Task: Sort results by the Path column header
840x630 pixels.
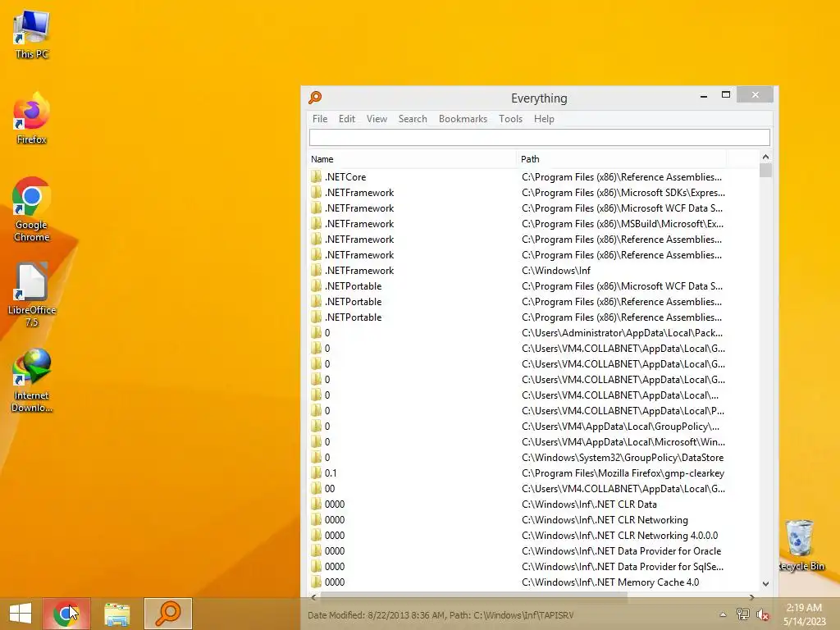Action: coord(622,159)
